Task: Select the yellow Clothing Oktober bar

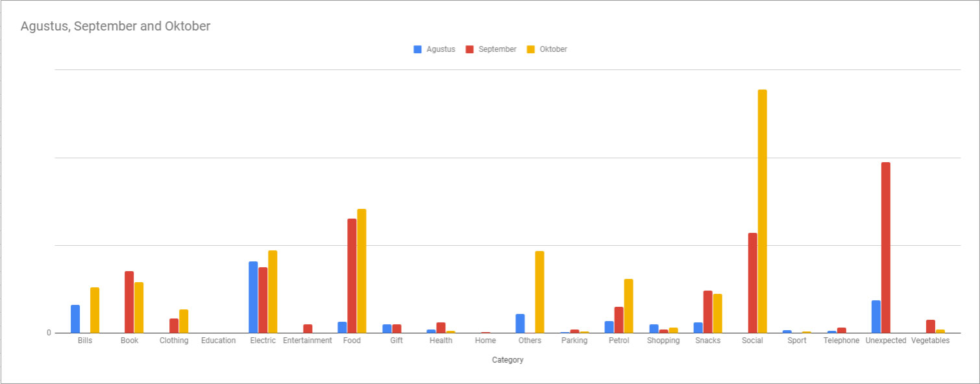Action: coord(184,321)
